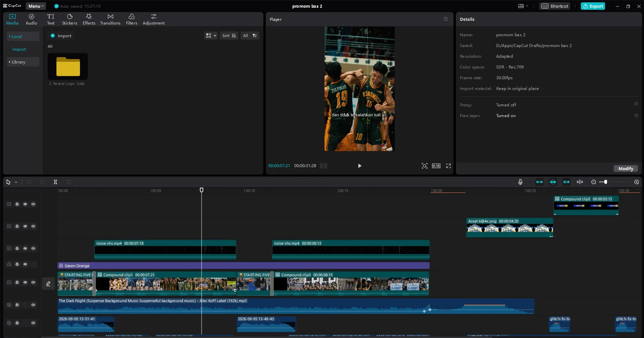Click the full screen player icon
The image size is (644, 338).
pyautogui.click(x=448, y=166)
